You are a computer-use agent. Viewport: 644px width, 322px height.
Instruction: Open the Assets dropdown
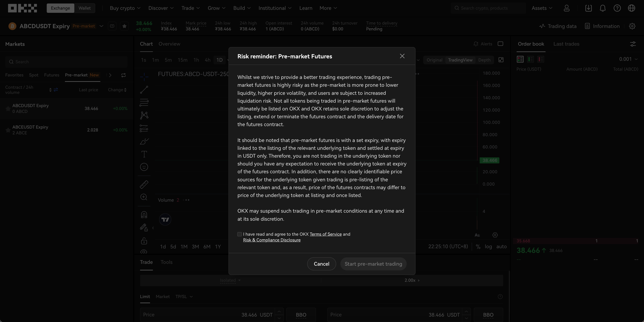click(x=542, y=8)
